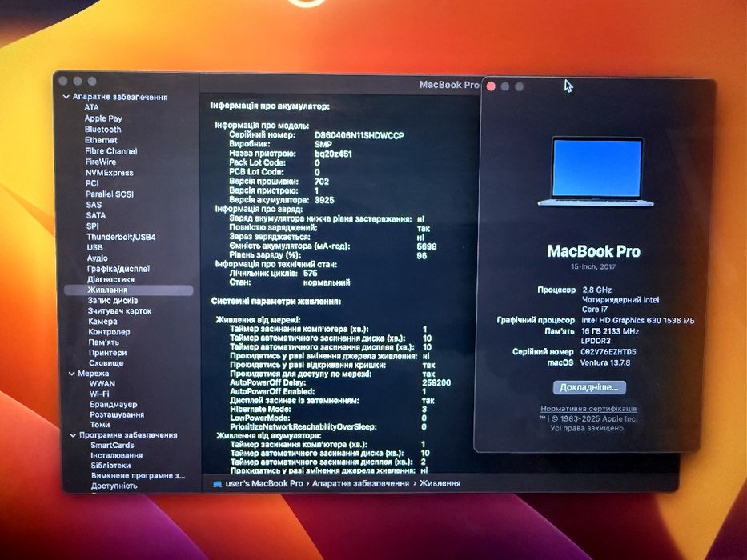Select Аудіо in the sidebar
This screenshot has height=560, width=747.
[x=97, y=258]
